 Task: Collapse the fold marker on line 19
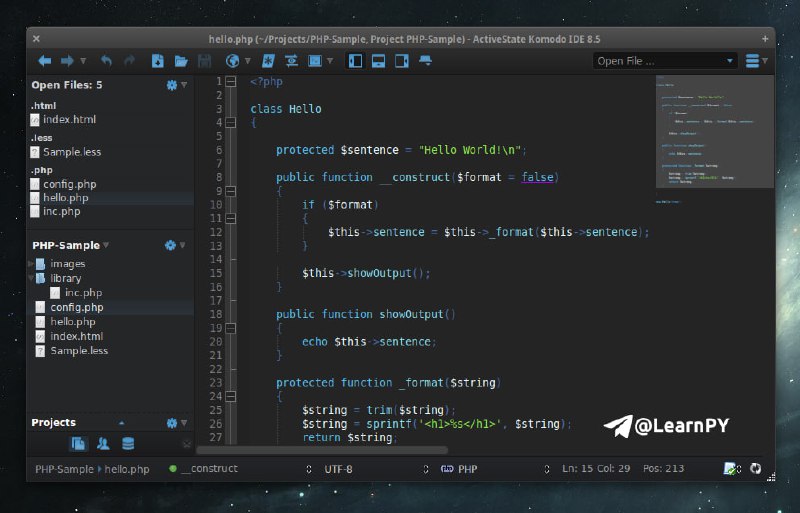point(231,328)
